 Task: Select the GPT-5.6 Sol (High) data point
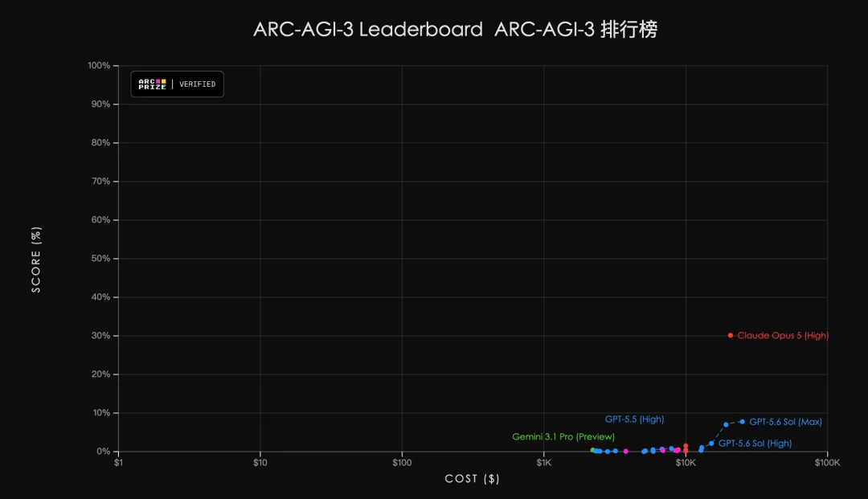pos(711,444)
